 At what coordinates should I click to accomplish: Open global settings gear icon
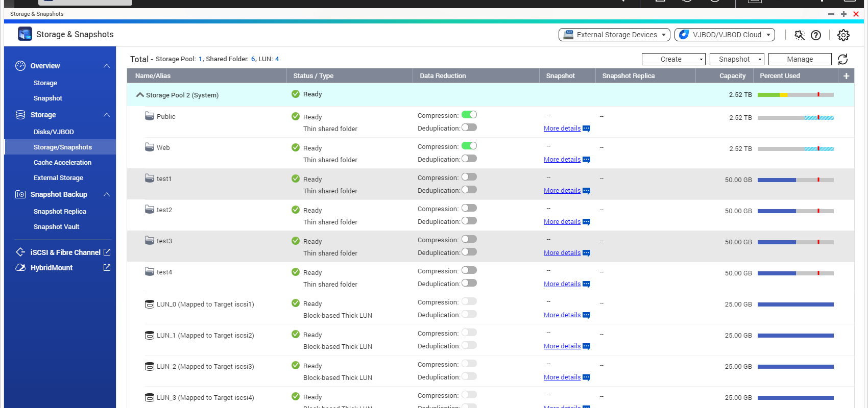tap(843, 35)
